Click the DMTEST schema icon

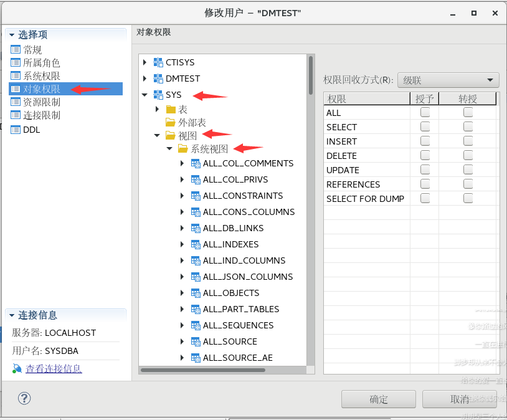[158, 79]
